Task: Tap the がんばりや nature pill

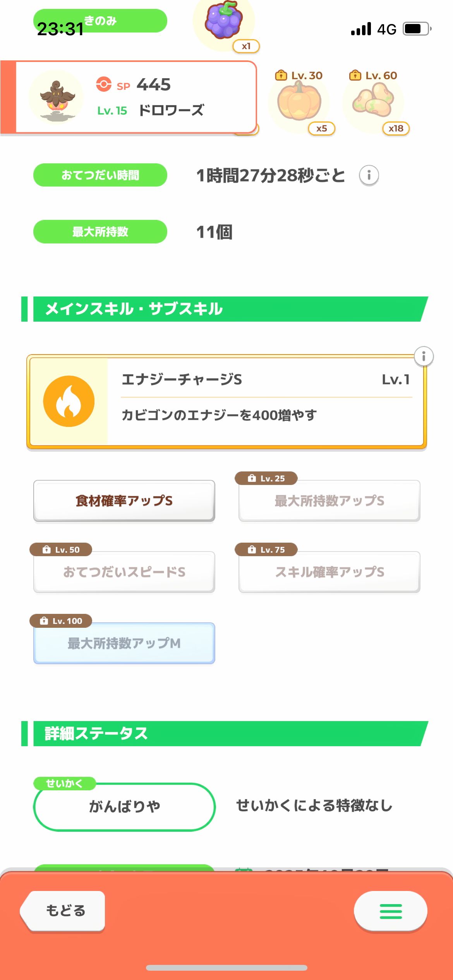Action: point(124,807)
